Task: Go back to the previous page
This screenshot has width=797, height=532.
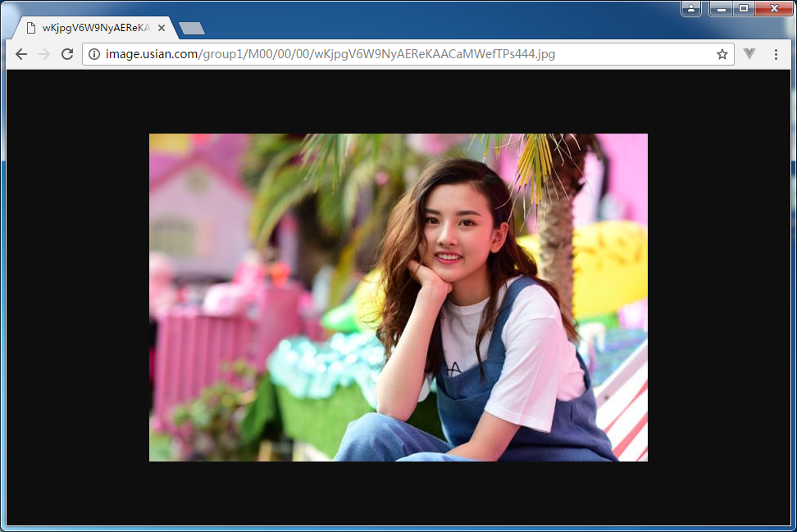Action: coord(20,54)
